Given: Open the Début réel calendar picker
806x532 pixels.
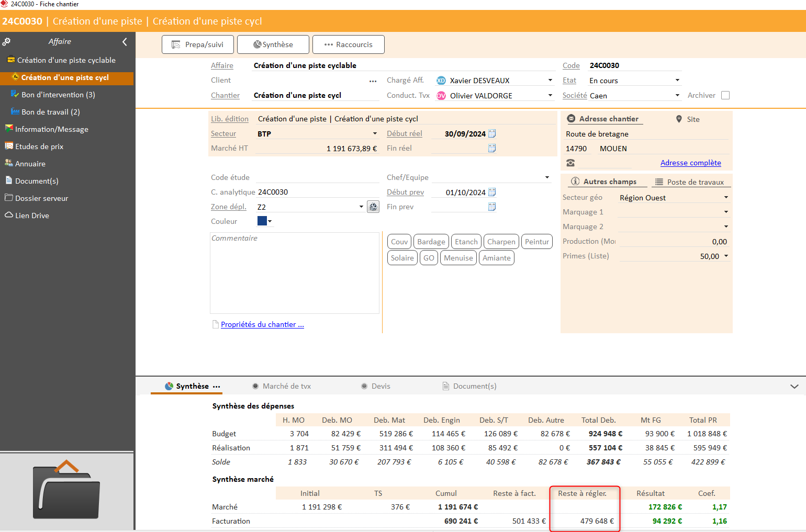Looking at the screenshot, I should 492,133.
